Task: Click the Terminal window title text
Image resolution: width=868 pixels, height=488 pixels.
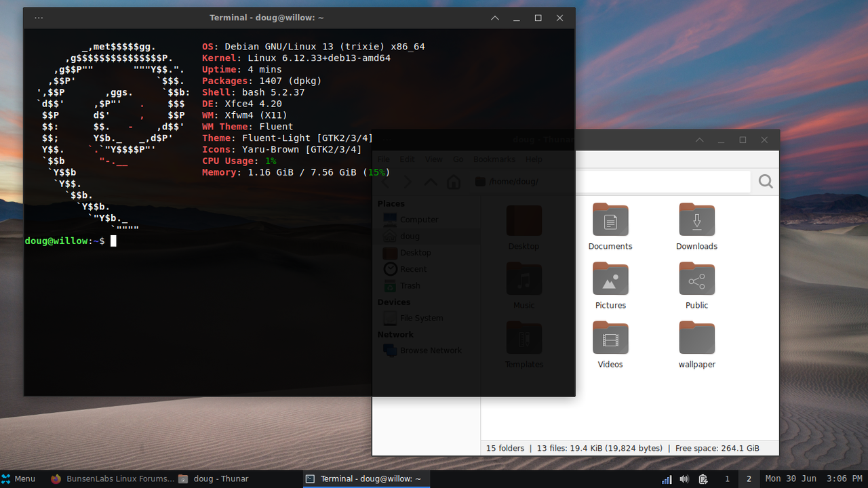Action: 267,18
